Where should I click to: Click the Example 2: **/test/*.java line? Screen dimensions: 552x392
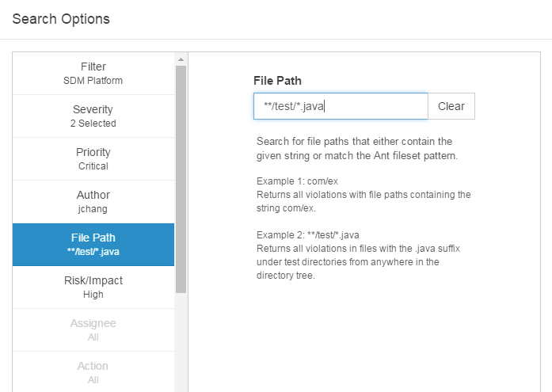click(x=308, y=235)
